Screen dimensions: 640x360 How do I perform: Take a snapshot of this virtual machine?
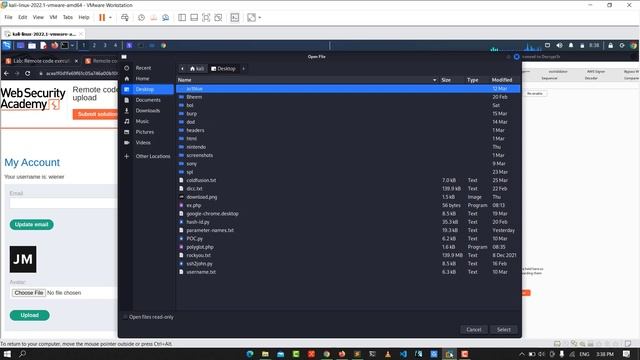pos(141,18)
